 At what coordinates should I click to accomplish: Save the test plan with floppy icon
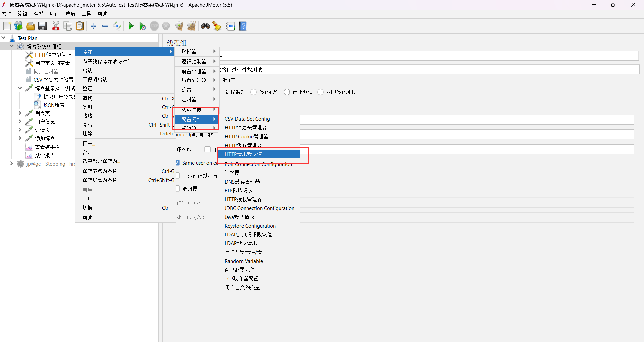[x=42, y=26]
